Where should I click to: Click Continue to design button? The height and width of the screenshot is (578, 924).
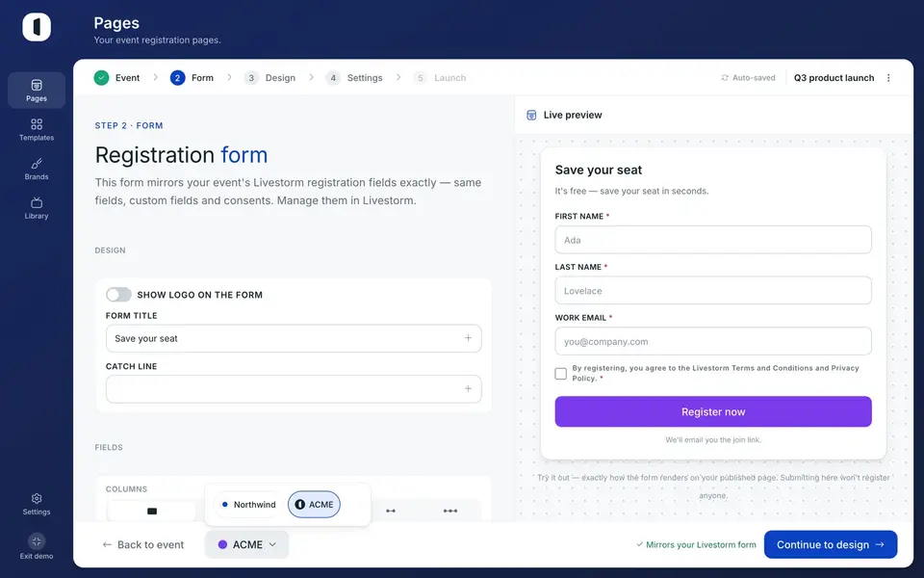831,544
